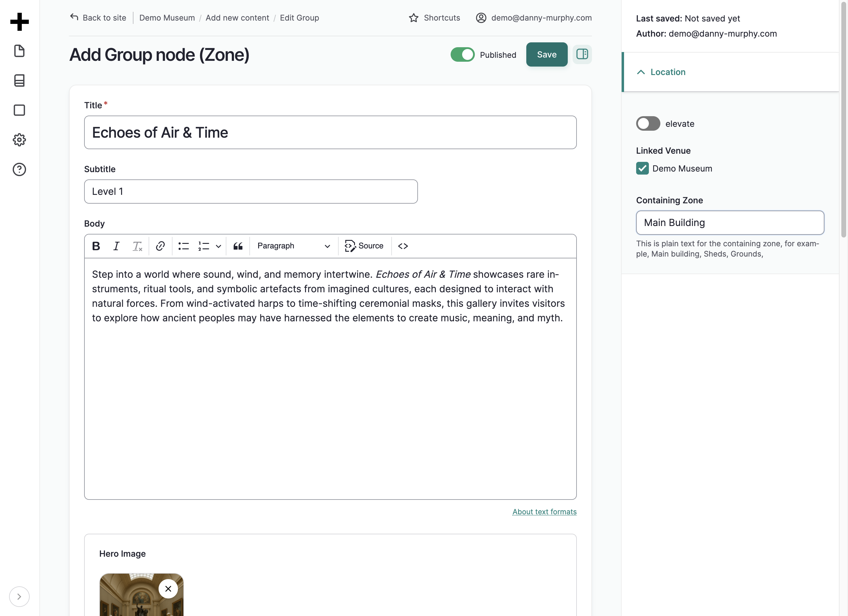Focus the Containing Zone input field
This screenshot has height=616, width=848.
(x=730, y=222)
